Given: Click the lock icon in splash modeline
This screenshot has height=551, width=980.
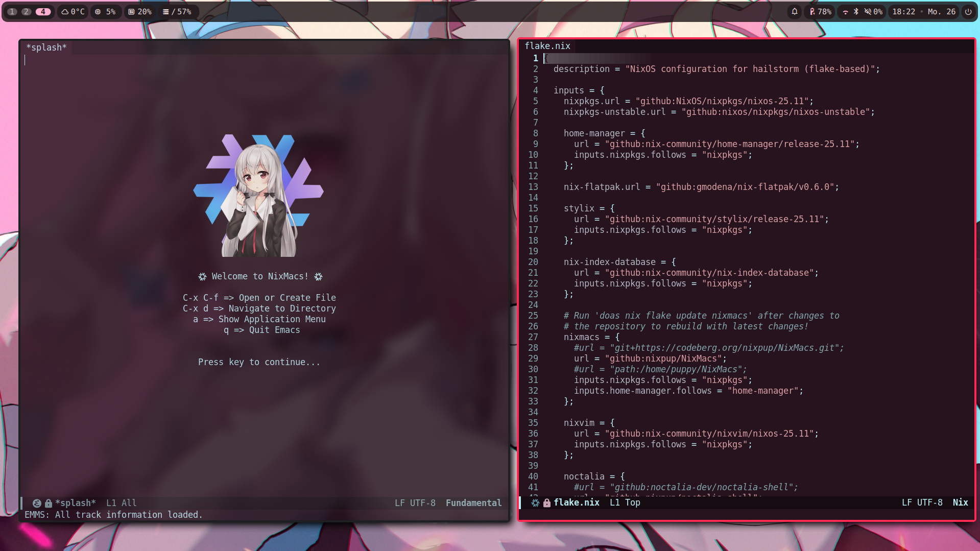Looking at the screenshot, I should tap(49, 503).
